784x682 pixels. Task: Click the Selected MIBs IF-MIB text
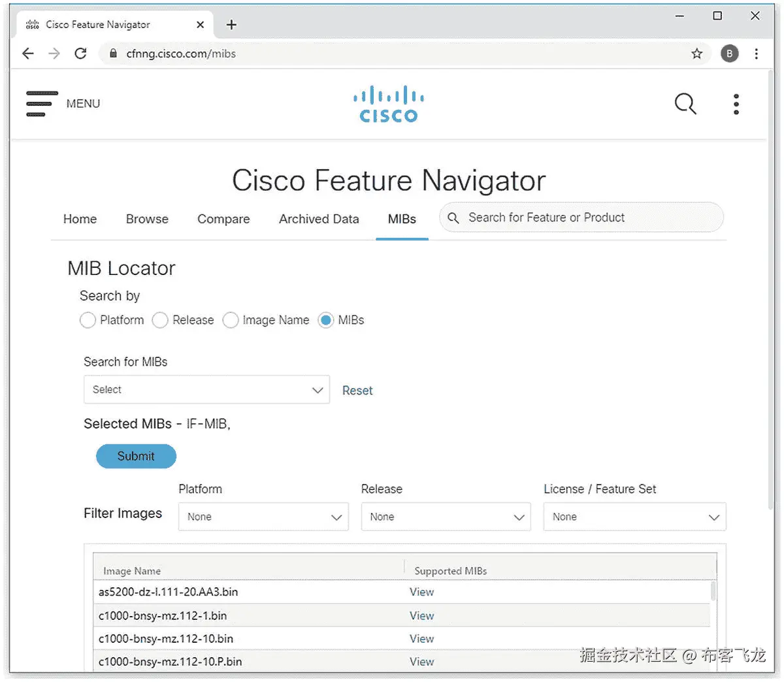tap(157, 424)
